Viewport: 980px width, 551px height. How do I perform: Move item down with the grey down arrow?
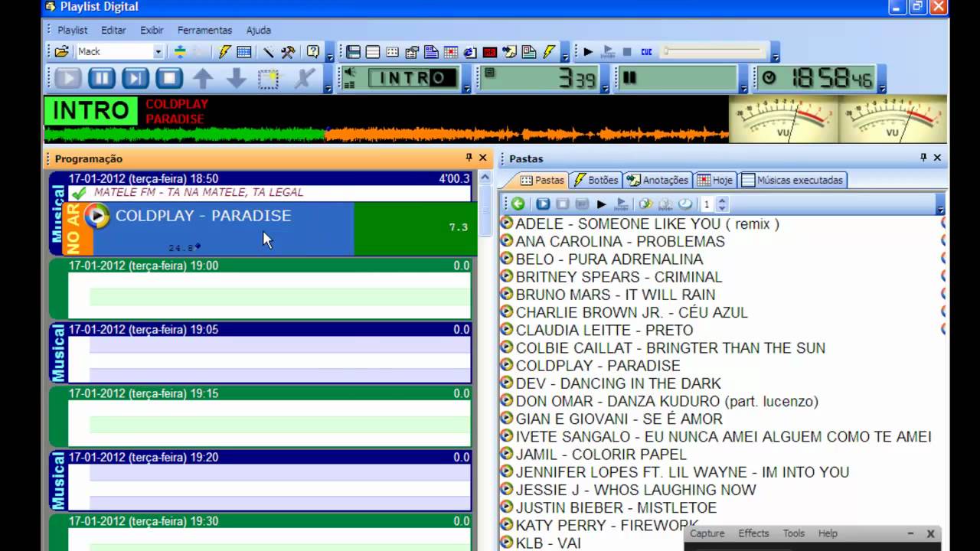[x=236, y=78]
